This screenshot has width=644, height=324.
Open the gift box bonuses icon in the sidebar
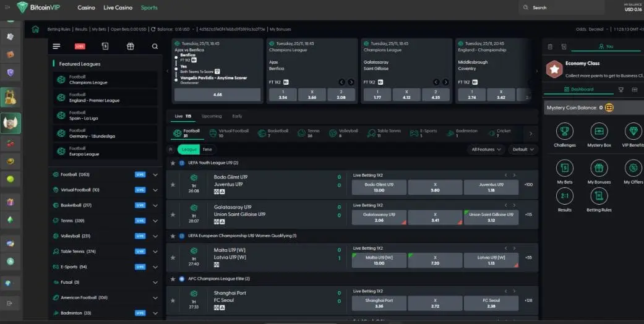(x=130, y=46)
